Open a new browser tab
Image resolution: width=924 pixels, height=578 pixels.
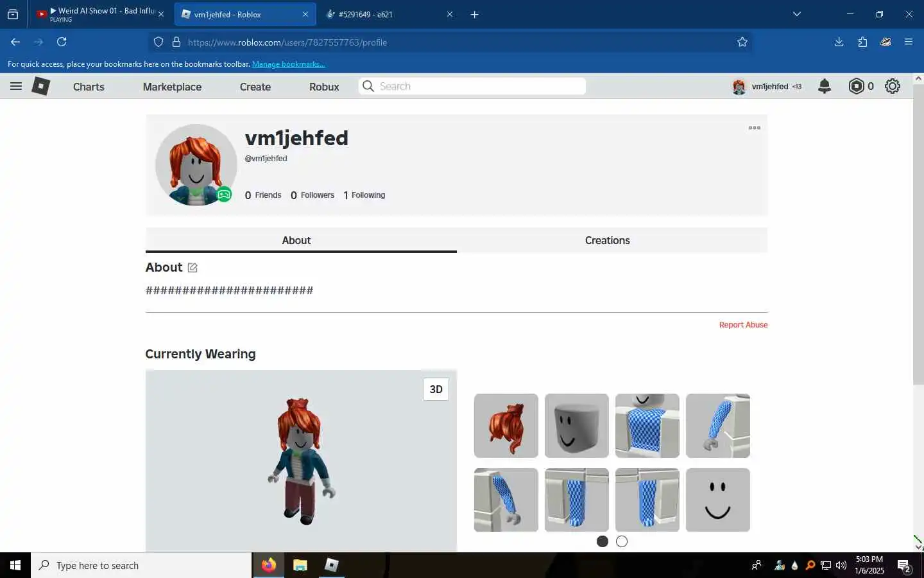pos(475,14)
